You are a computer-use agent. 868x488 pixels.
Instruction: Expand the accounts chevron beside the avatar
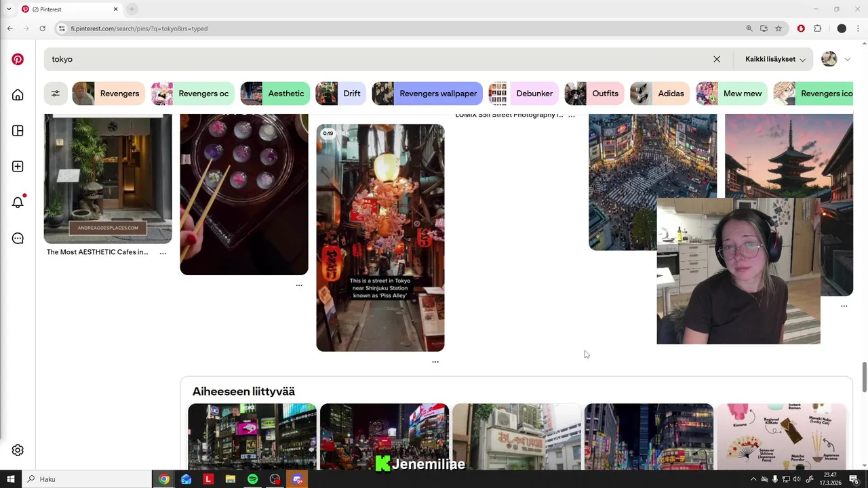pyautogui.click(x=847, y=60)
